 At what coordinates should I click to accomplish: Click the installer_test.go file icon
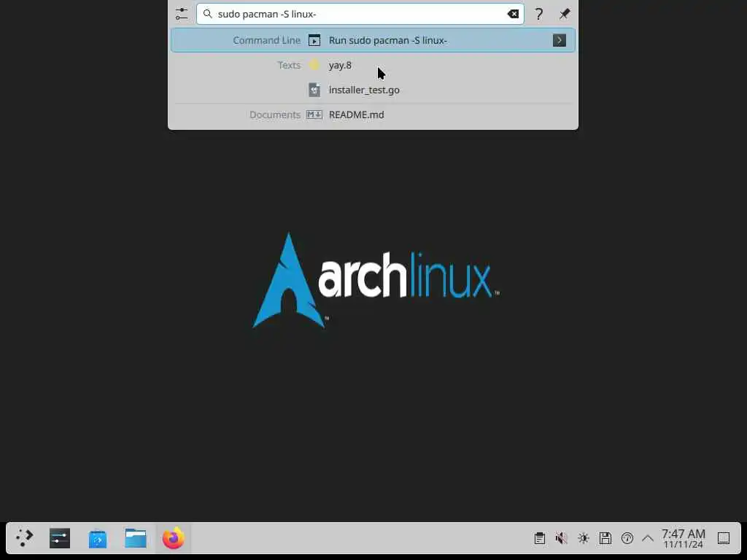point(314,90)
